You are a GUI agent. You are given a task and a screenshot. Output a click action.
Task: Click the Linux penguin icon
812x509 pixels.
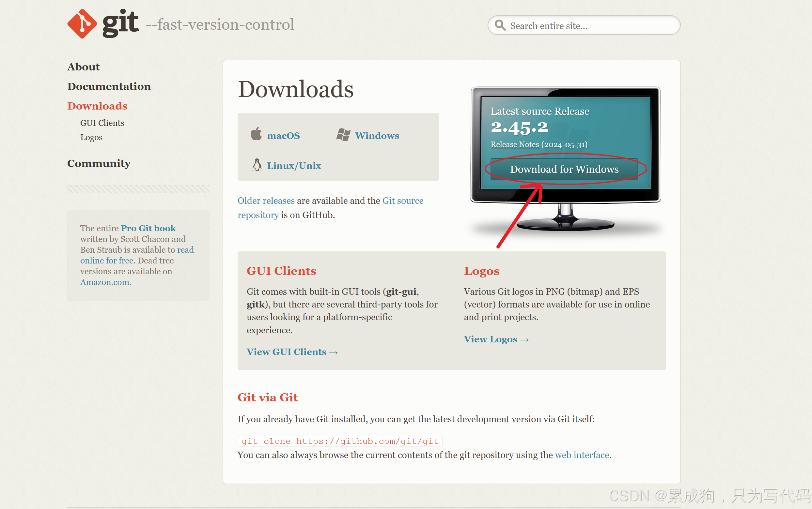[257, 165]
